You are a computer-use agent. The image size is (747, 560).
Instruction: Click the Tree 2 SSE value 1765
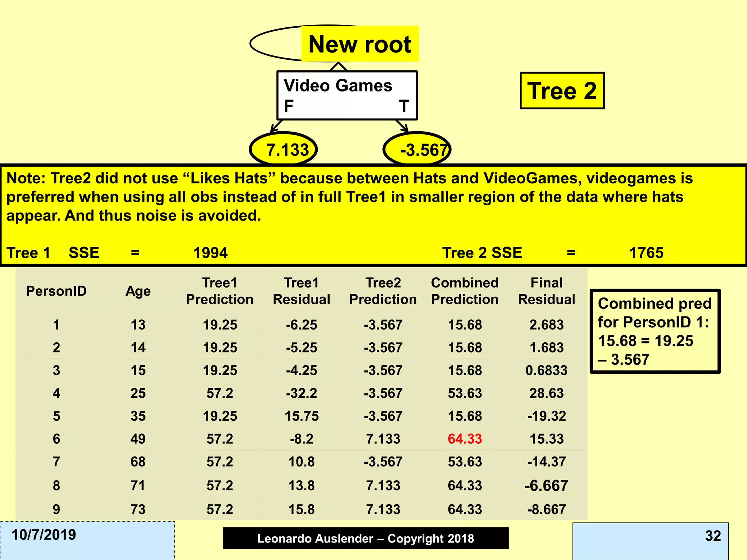coord(646,253)
